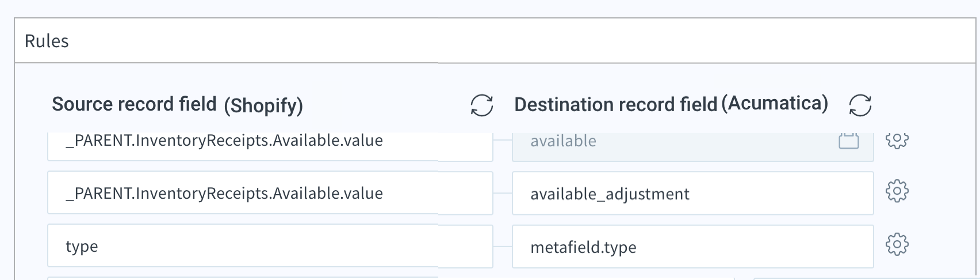This screenshot has height=280, width=980.
Task: Click the (Acumatica) label
Action: pyautogui.click(x=774, y=103)
